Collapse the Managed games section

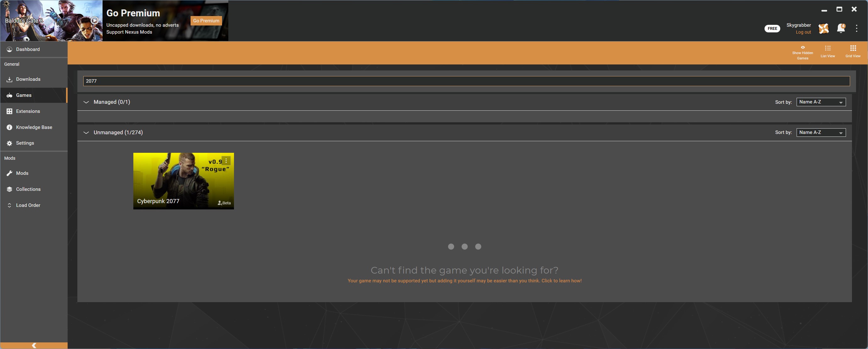[86, 102]
